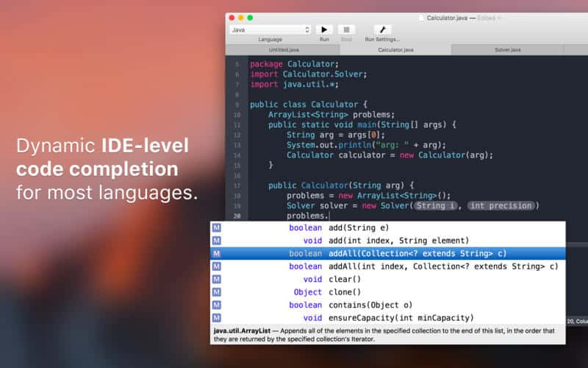588x368 pixels.
Task: Click the method icon beside clone()
Action: pyautogui.click(x=217, y=292)
